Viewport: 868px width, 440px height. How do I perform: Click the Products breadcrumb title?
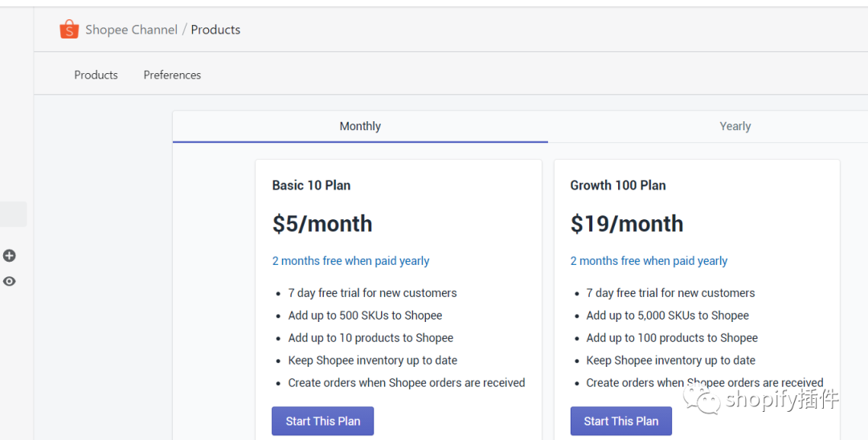pyautogui.click(x=215, y=30)
